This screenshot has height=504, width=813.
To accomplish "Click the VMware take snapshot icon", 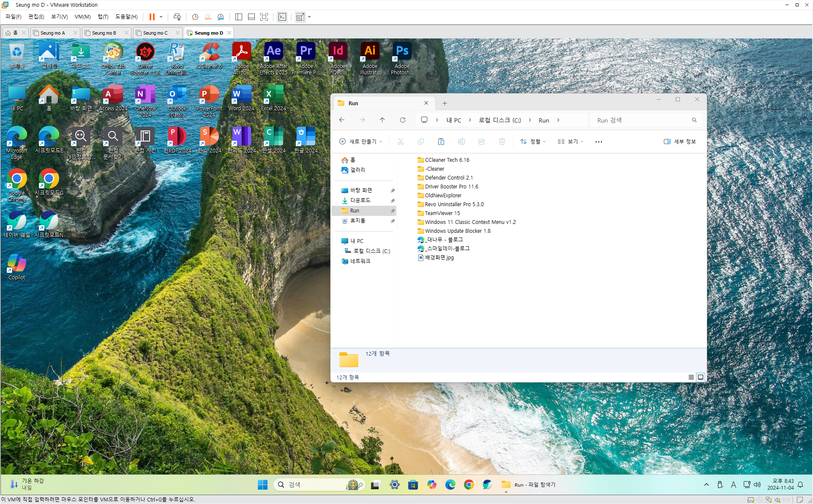I will click(x=195, y=17).
